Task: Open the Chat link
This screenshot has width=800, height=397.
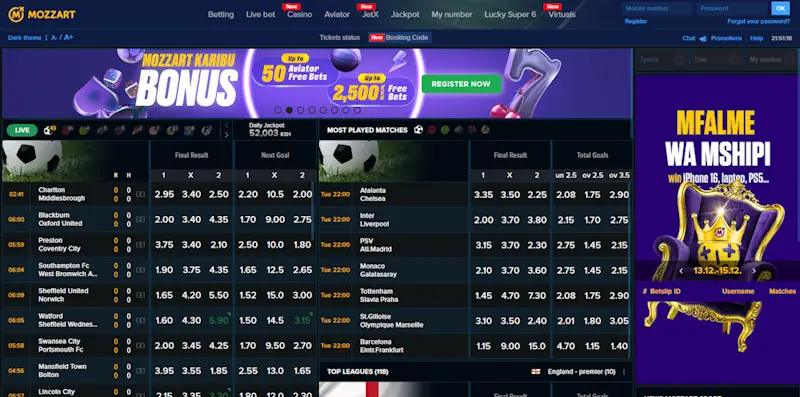Action: [689, 38]
